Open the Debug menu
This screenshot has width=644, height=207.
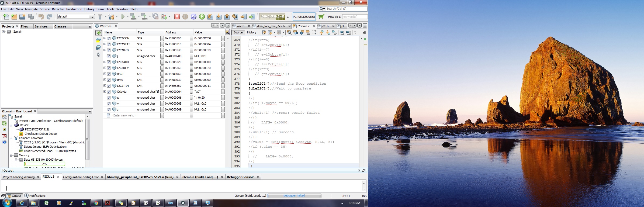tap(89, 9)
